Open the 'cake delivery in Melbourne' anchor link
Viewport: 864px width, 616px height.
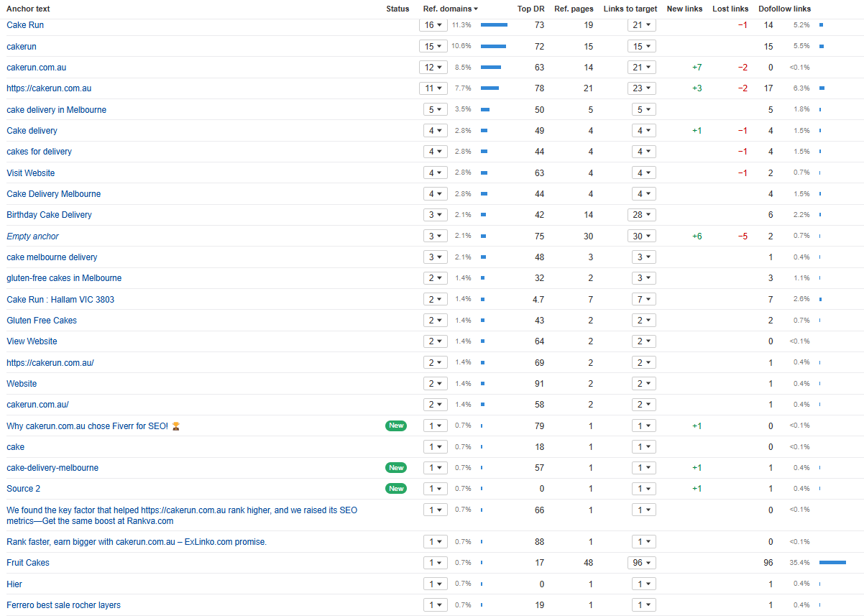click(x=56, y=110)
